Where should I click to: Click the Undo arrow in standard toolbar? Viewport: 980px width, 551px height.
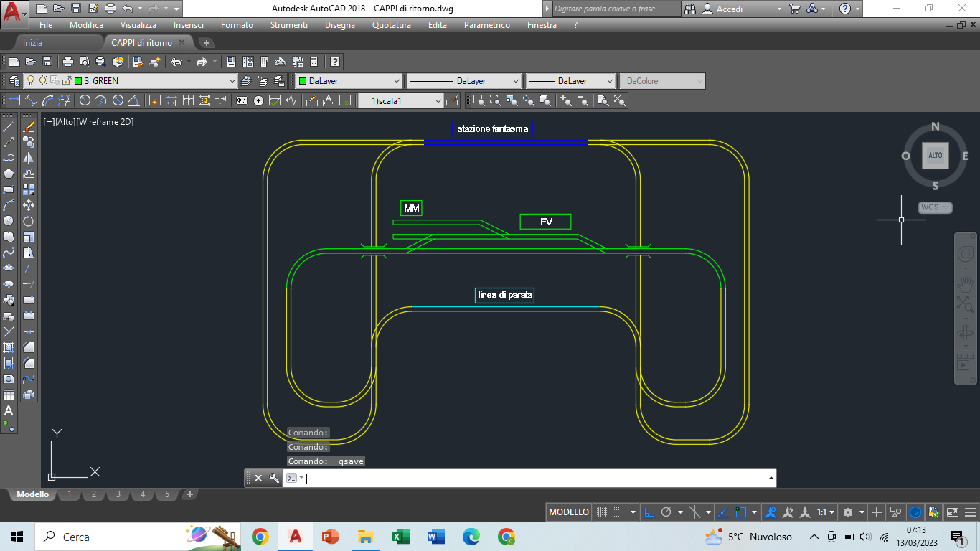(176, 62)
